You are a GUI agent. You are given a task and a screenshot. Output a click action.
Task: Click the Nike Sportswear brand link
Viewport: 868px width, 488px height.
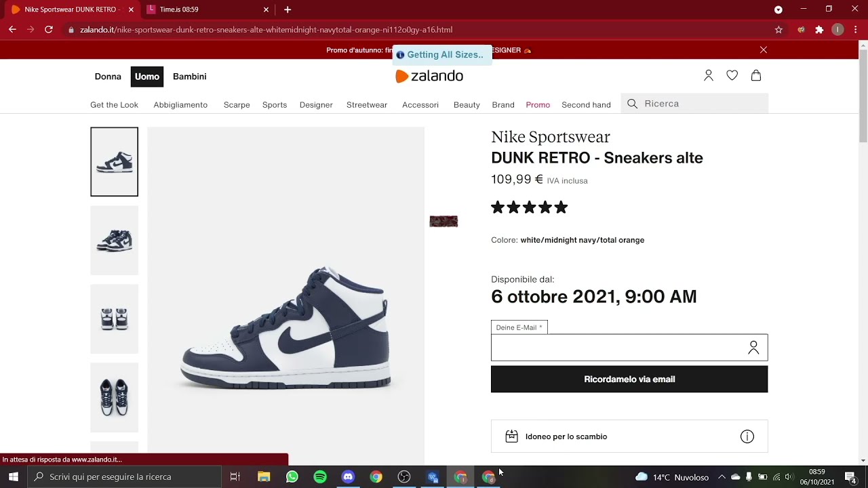click(x=551, y=137)
